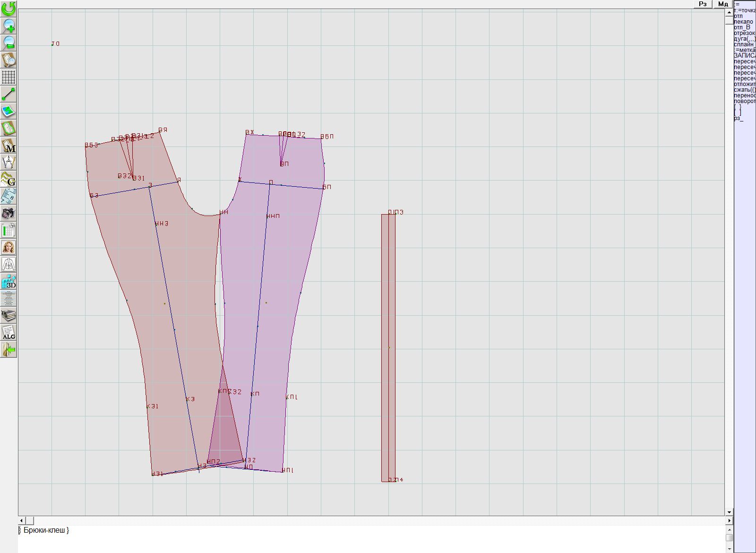This screenshot has width=756, height=553.
Task: Select the line segment tool
Action: click(x=9, y=94)
